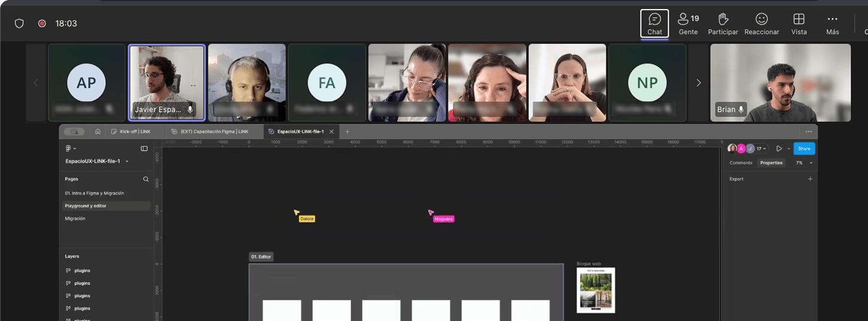Click the Figma window three-dot menu

click(x=809, y=132)
